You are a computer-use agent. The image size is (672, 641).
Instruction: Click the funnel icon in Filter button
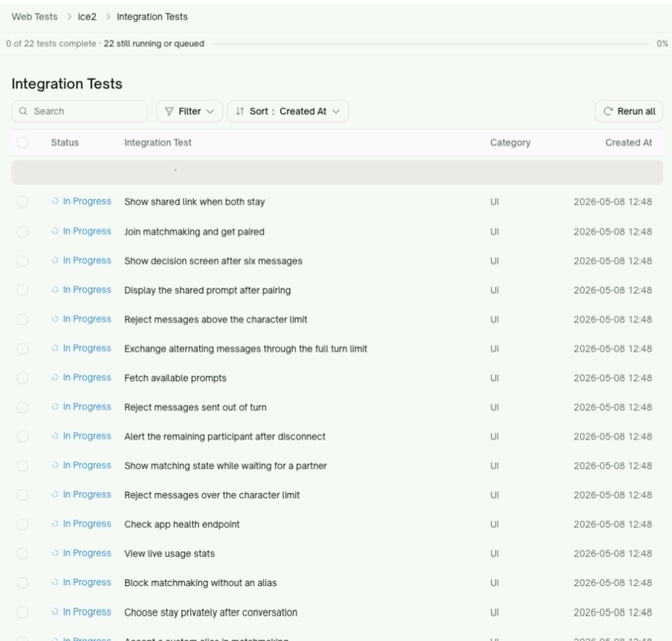169,112
